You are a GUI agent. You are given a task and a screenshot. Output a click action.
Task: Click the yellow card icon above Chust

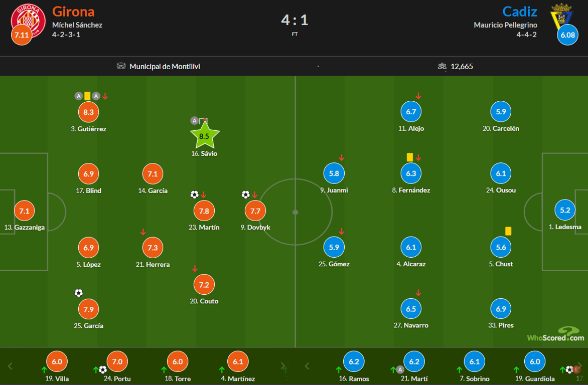(508, 231)
